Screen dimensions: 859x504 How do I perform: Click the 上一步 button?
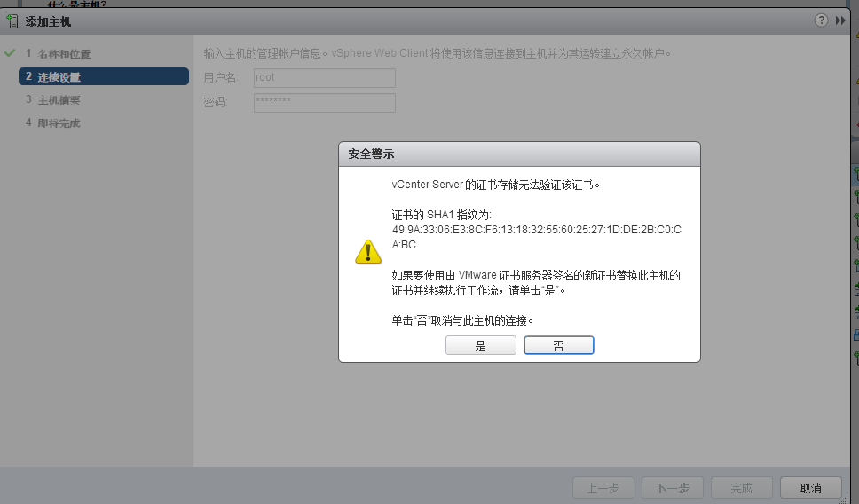(x=603, y=487)
